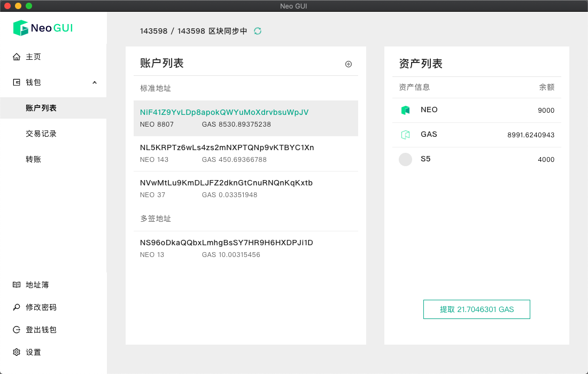The height and width of the screenshot is (374, 588).
Task: Click the GAS 0.03351948 balance
Action: pyautogui.click(x=229, y=195)
